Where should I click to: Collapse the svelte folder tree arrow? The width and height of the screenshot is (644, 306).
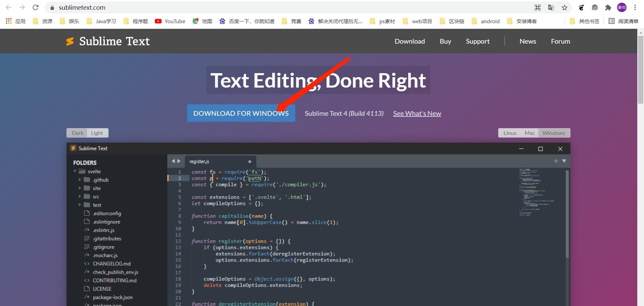tap(75, 171)
